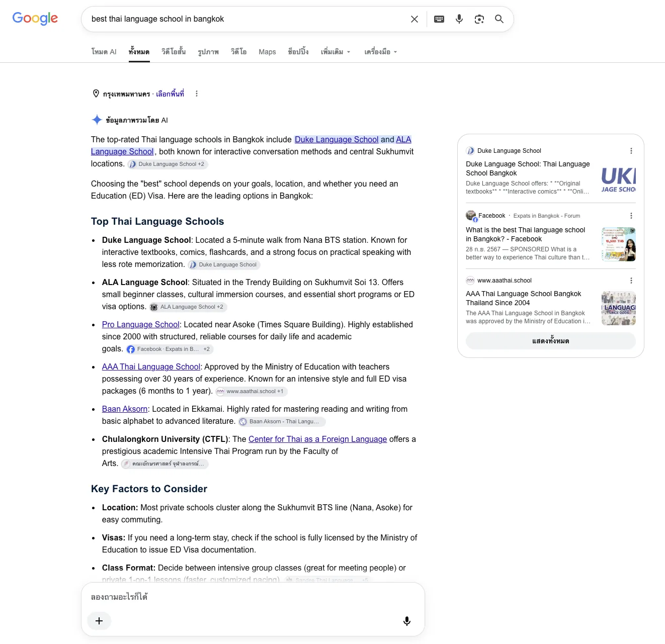Screen dimensions: 665x644
Task: Click the plus icon in the ask box
Action: pos(99,621)
